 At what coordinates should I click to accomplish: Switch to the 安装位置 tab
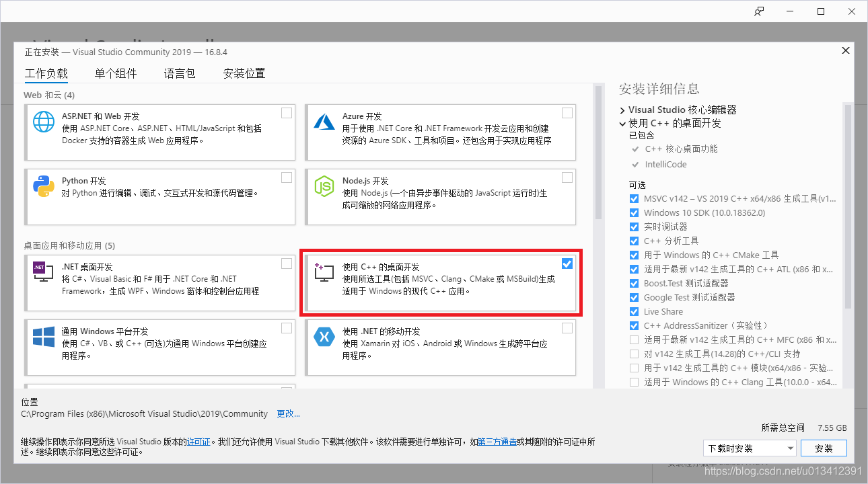pyautogui.click(x=244, y=74)
